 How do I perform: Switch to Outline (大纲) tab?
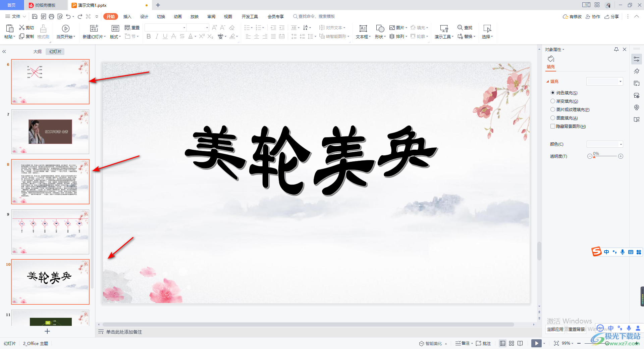click(38, 51)
